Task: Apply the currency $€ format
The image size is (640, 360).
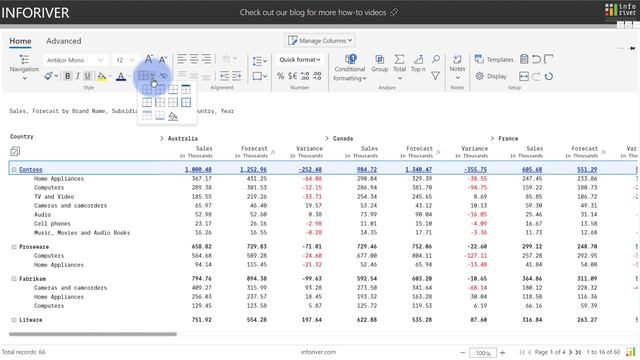Action: tap(292, 76)
